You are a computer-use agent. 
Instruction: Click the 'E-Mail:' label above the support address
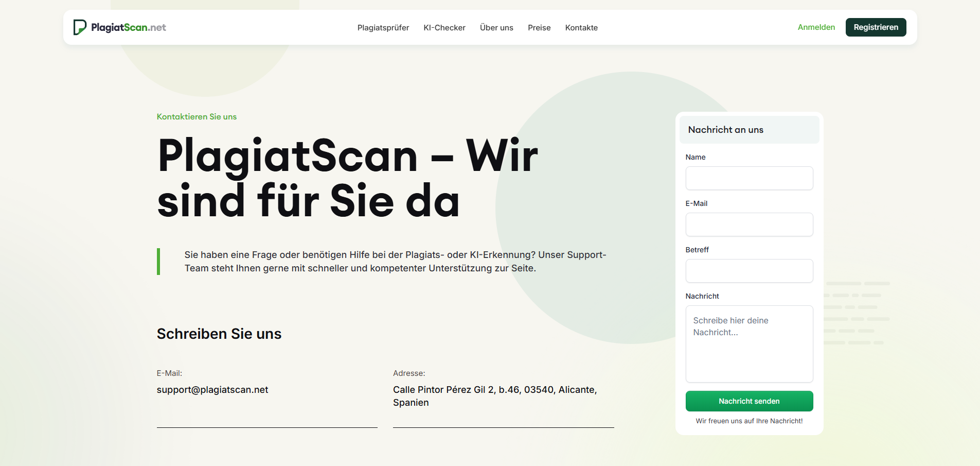(169, 373)
